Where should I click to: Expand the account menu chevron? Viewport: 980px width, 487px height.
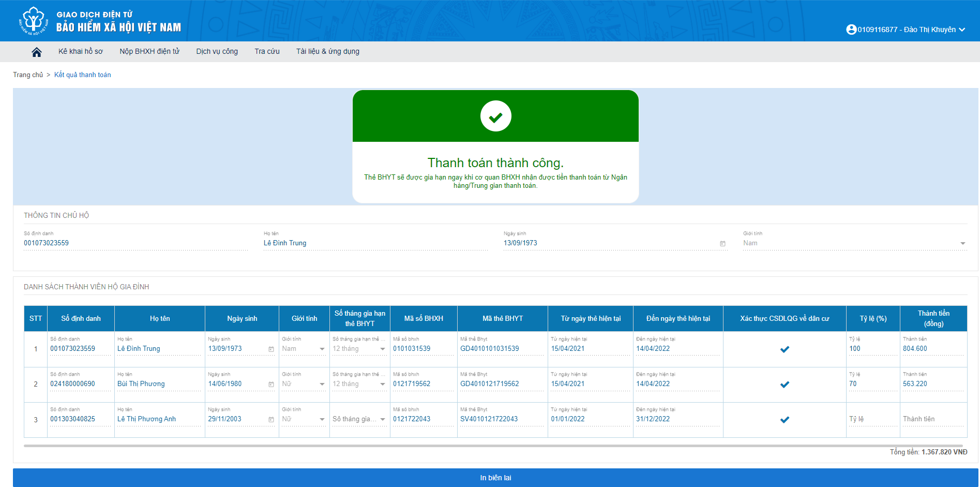click(962, 29)
